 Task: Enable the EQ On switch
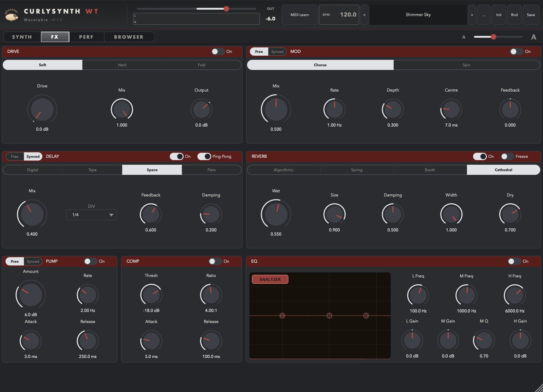click(514, 261)
